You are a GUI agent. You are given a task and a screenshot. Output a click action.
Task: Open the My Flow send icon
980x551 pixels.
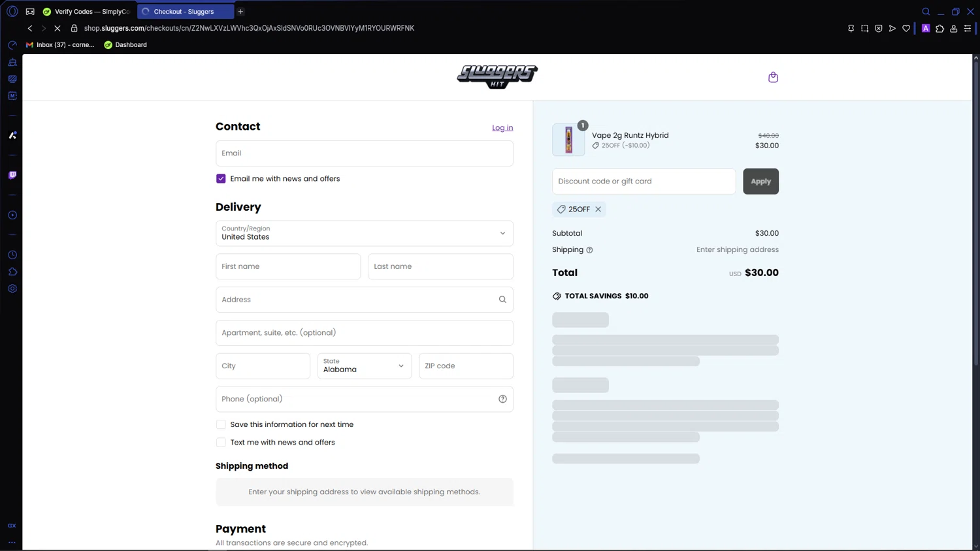[x=892, y=28]
